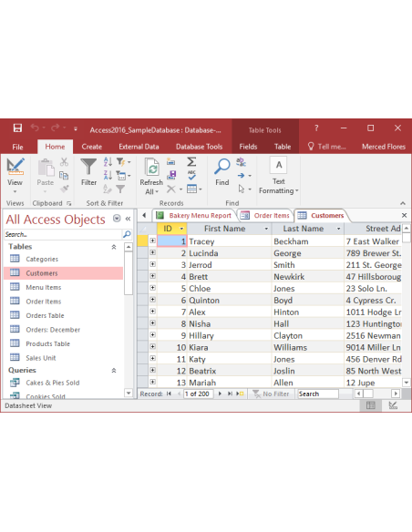Image resolution: width=412 pixels, height=532 pixels.
Task: Click the Delete record X icon
Action: tap(171, 189)
